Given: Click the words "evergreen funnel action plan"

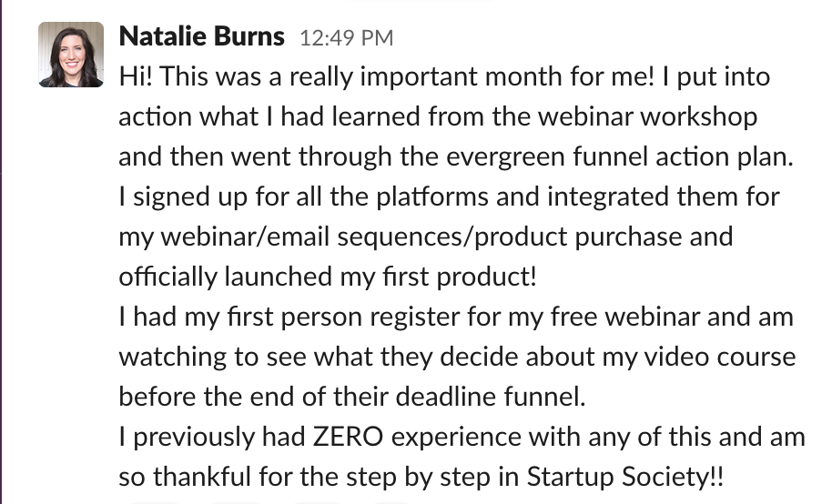Looking at the screenshot, I should (619, 156).
